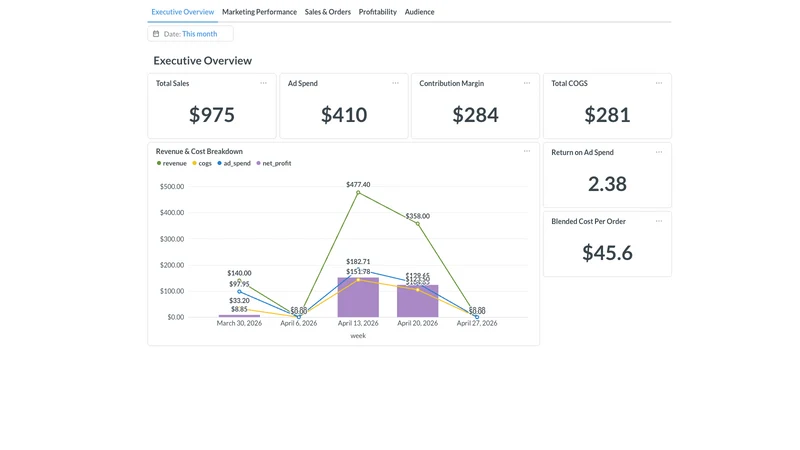Click the $182.71 ad_spend data label
The width and height of the screenshot is (800, 450).
[x=358, y=261]
